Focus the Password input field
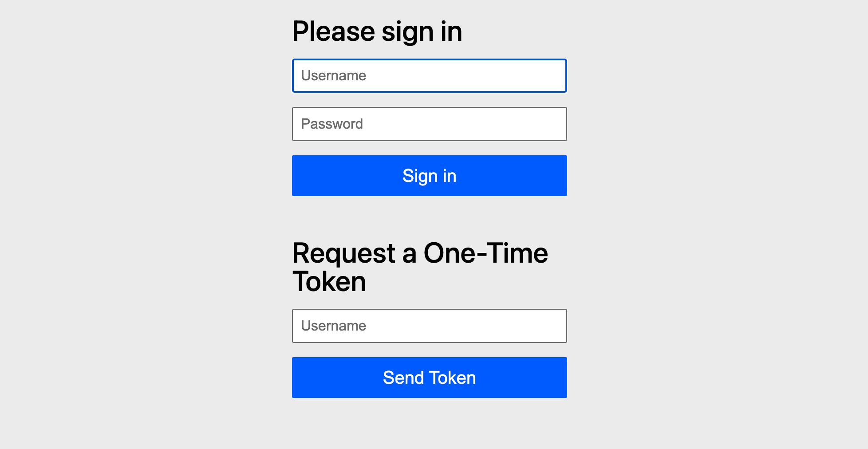Image resolution: width=868 pixels, height=449 pixels. click(x=429, y=124)
